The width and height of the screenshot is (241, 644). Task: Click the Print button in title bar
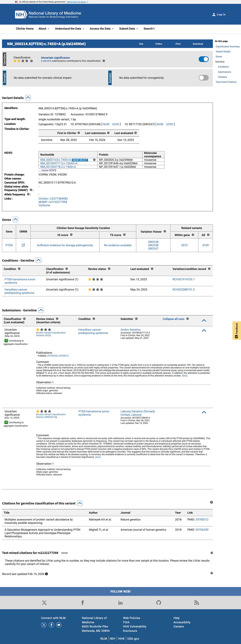coord(178,44)
